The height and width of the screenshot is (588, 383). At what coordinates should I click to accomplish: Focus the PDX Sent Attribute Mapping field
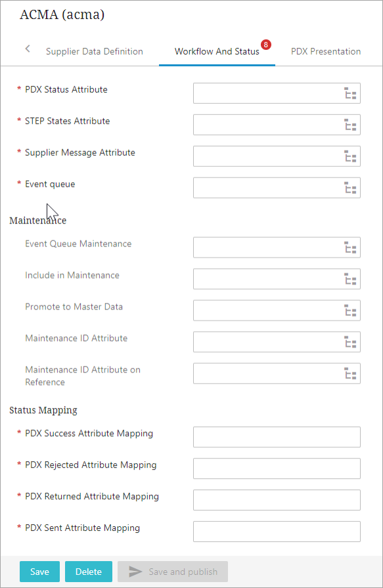click(x=277, y=531)
